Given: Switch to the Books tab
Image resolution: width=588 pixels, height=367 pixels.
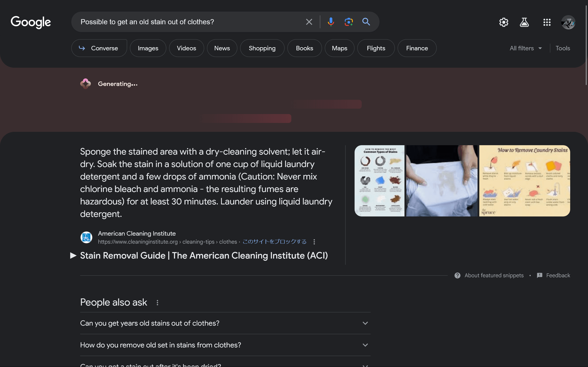Looking at the screenshot, I should tap(304, 48).
